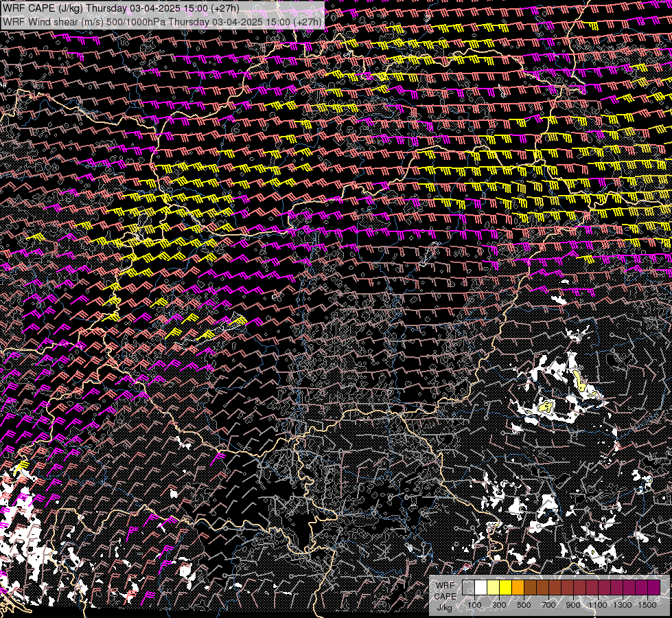
Task: Select the bright yellow legend swatch
Action: coord(506,587)
